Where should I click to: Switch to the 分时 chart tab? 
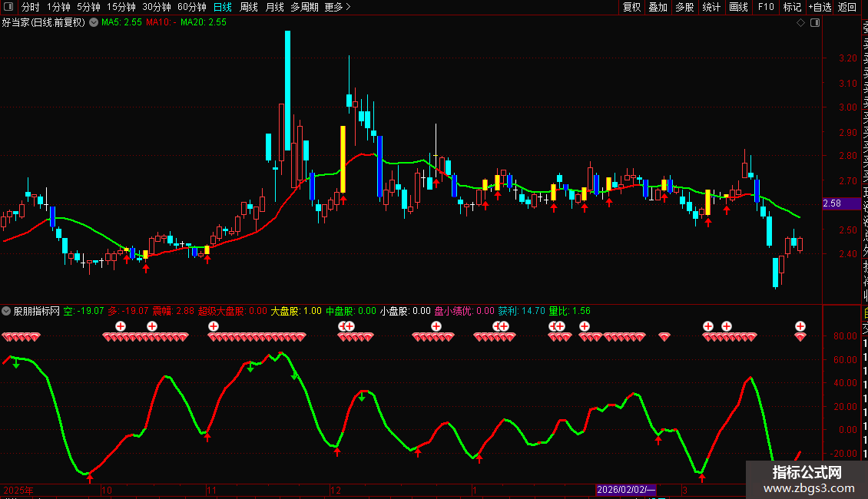[x=31, y=7]
